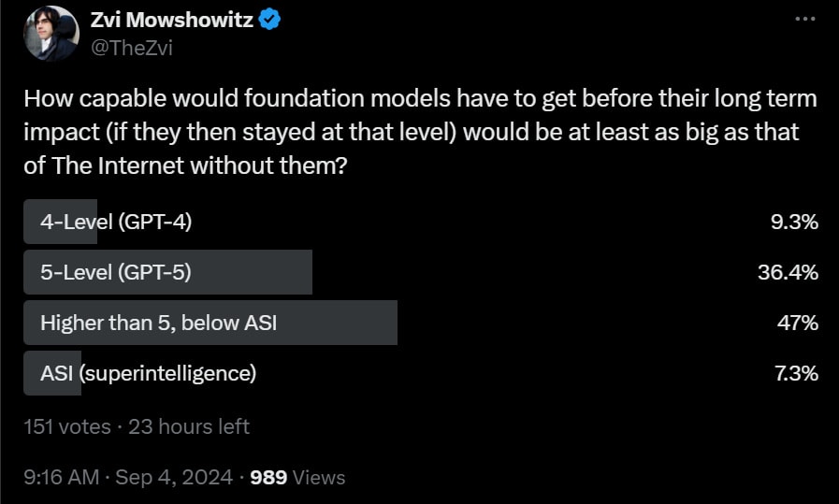Open the 9:16 AM post timestamp
The width and height of the screenshot is (839, 504).
61,477
